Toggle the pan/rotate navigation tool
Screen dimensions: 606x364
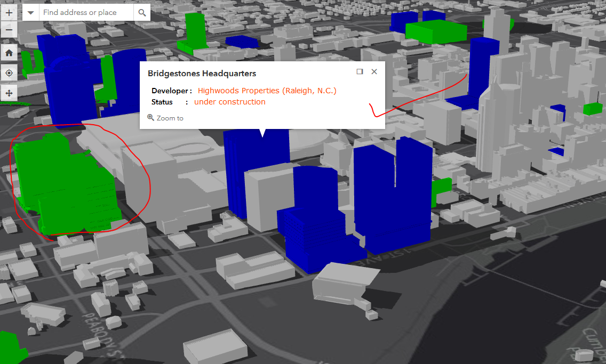9,93
